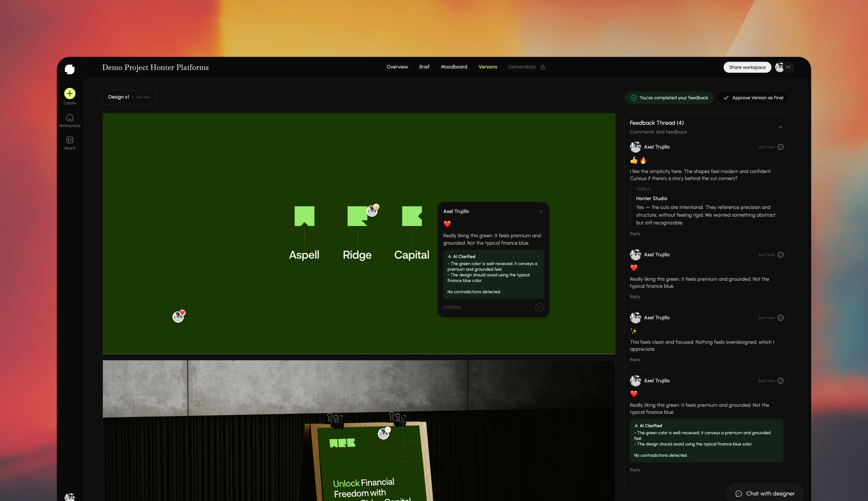Click the sparkle comment pin on poster

click(x=384, y=434)
